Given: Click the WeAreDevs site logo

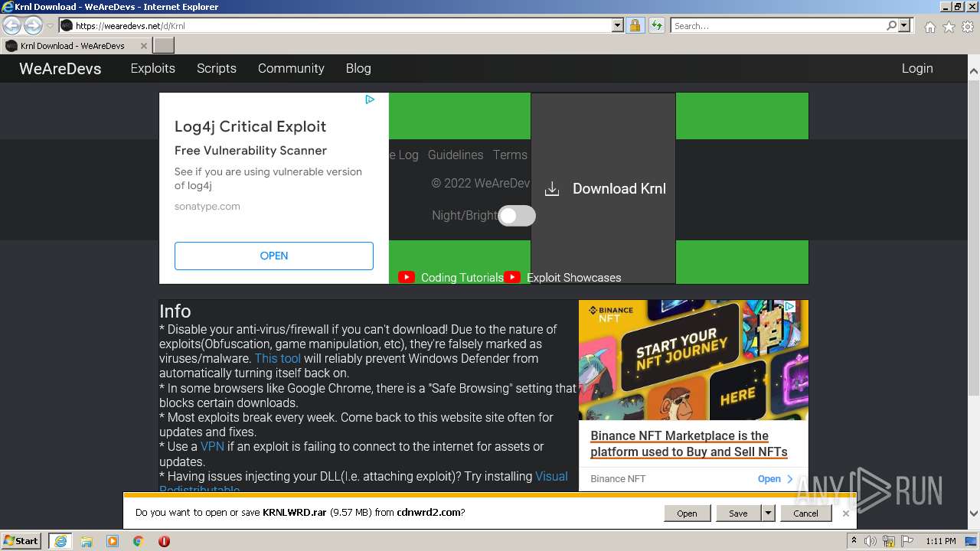Looking at the screenshot, I should coord(60,68).
